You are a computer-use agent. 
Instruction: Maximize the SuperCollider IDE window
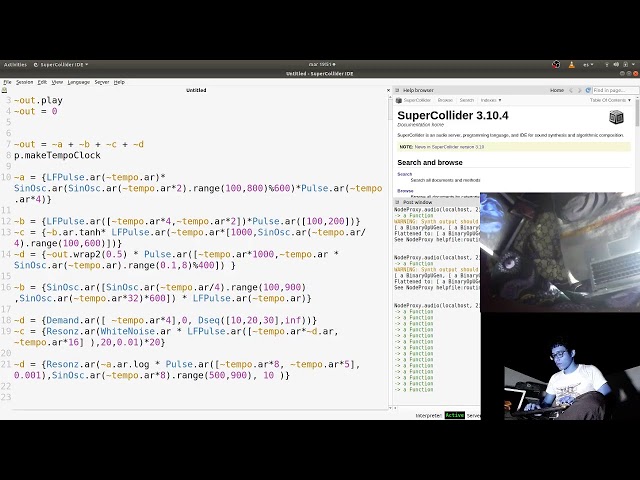click(x=629, y=73)
